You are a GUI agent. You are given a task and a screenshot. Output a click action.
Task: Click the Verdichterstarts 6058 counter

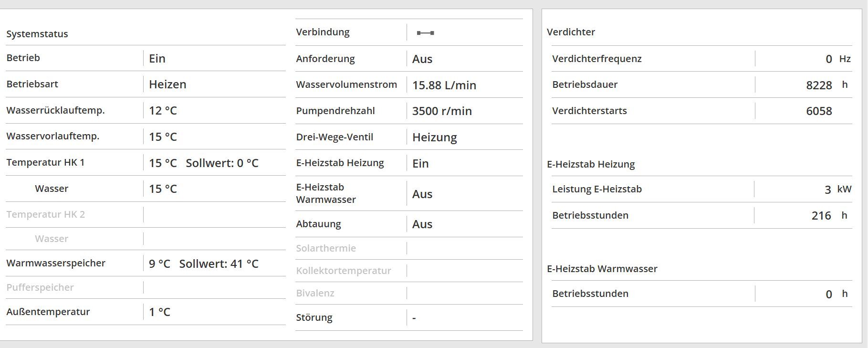click(x=819, y=111)
